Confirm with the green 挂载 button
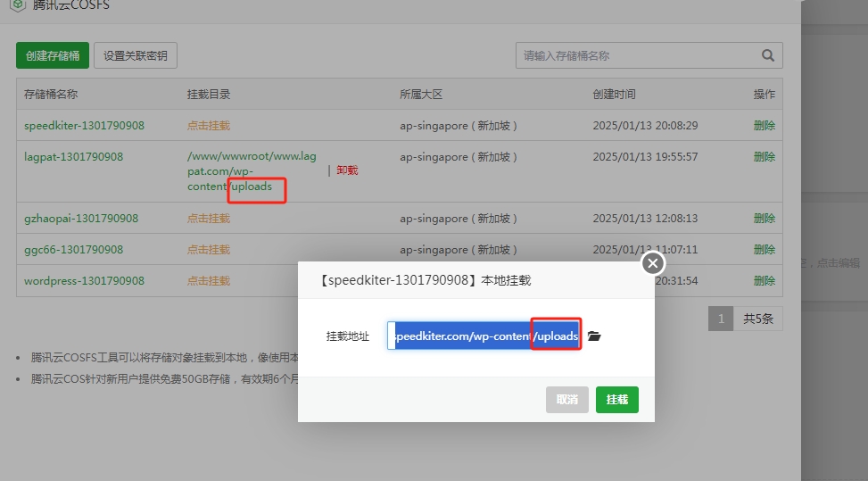 click(617, 400)
